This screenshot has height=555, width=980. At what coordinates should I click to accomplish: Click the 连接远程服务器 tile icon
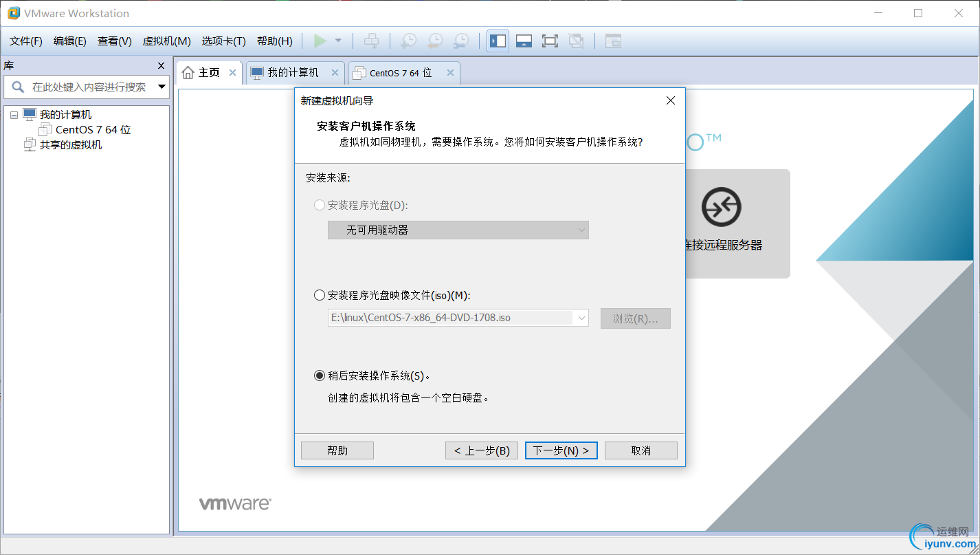(721, 207)
